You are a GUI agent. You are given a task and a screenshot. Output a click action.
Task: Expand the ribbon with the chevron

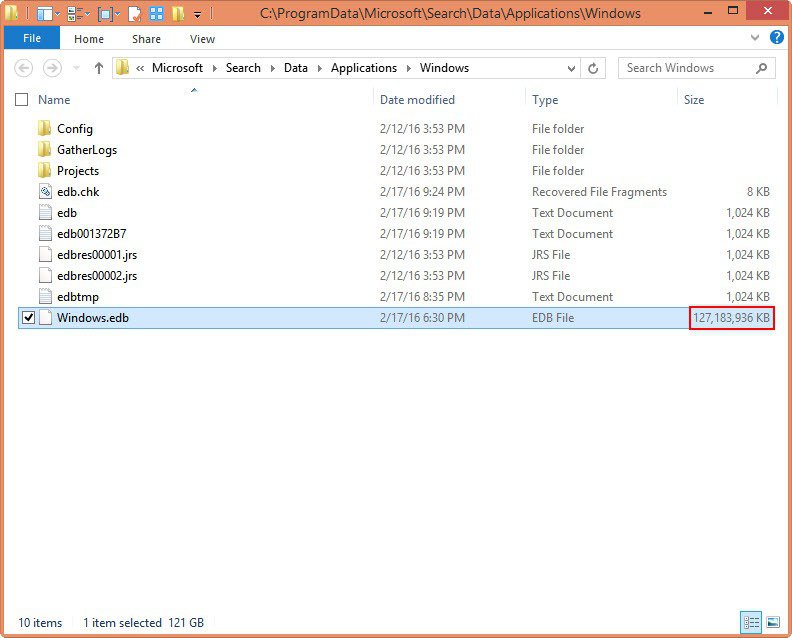pyautogui.click(x=755, y=37)
